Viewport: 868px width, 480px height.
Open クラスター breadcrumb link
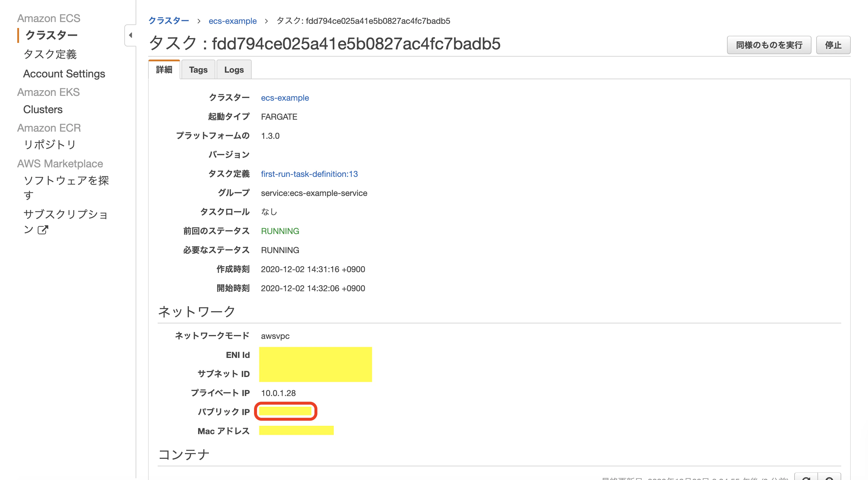pyautogui.click(x=169, y=21)
